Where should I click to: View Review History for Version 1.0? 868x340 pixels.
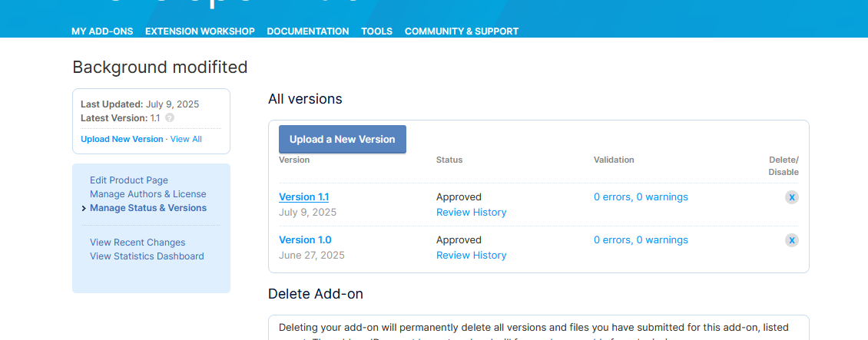[x=471, y=256]
